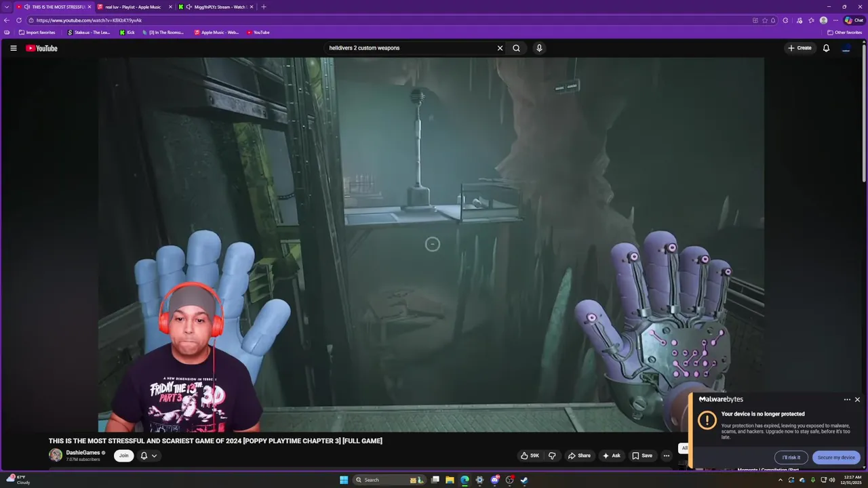Open the new tab plus button
868x488 pixels.
(x=264, y=7)
